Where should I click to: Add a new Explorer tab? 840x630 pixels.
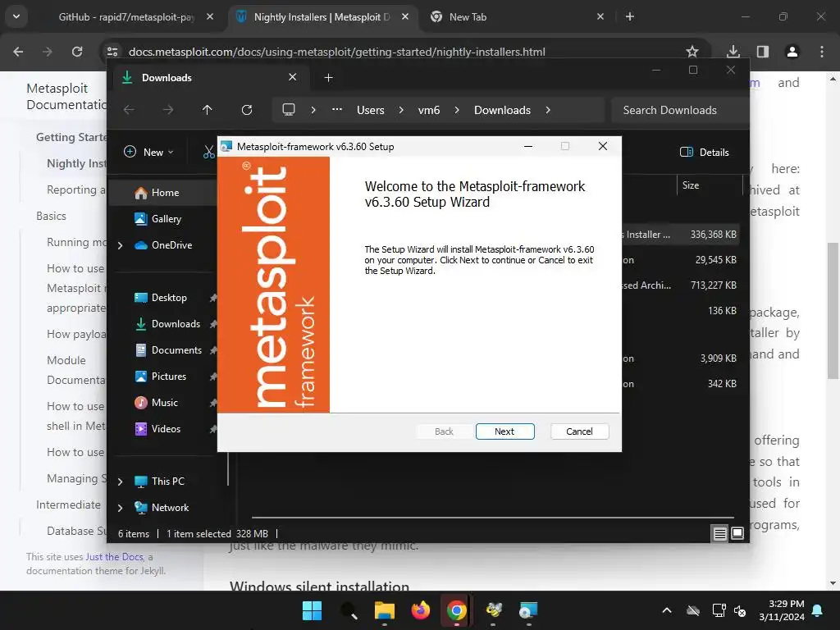click(x=328, y=78)
